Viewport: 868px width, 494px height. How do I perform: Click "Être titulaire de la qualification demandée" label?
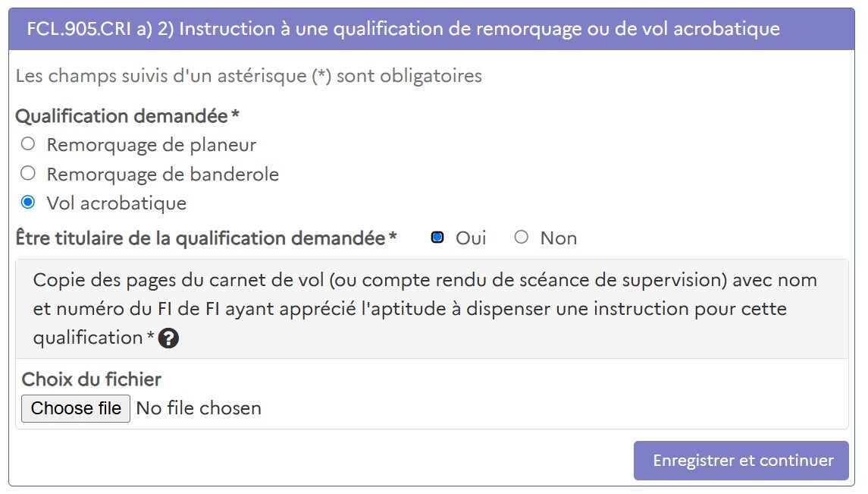pyautogui.click(x=200, y=238)
